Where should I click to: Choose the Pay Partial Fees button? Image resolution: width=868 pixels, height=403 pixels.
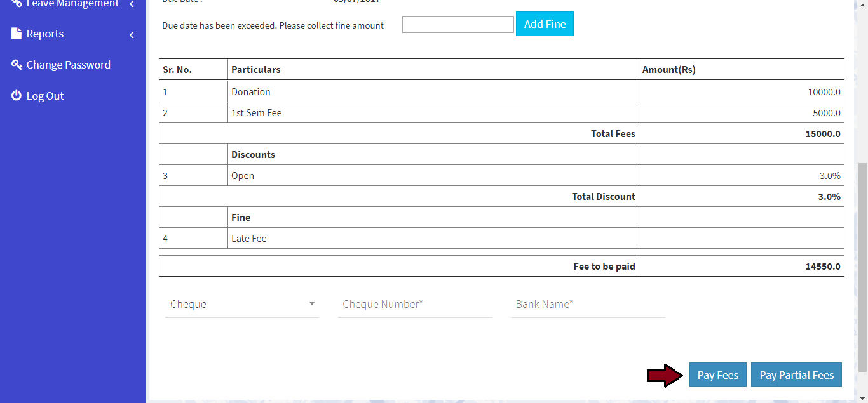(796, 375)
